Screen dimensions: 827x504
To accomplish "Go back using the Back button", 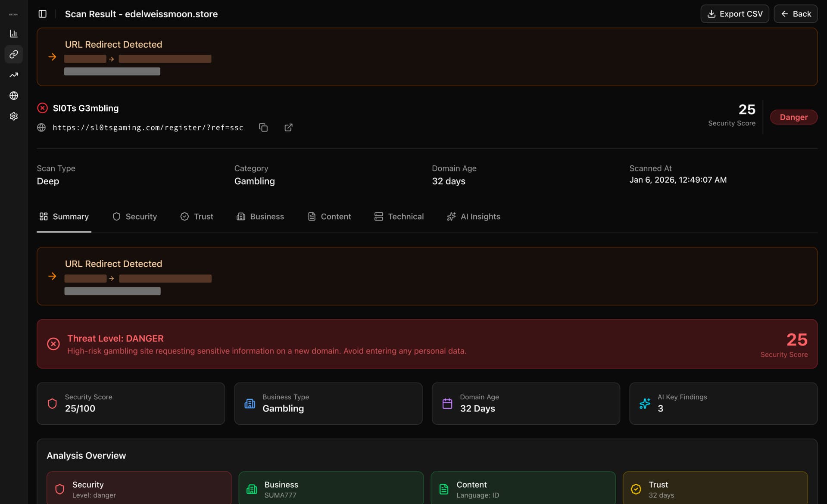I will tap(796, 14).
